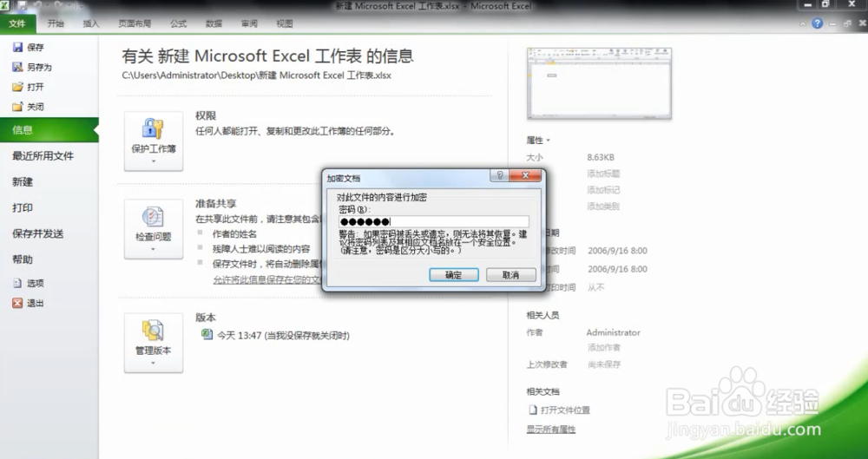
Task: Open the File (文件) tab
Action: pos(17,23)
